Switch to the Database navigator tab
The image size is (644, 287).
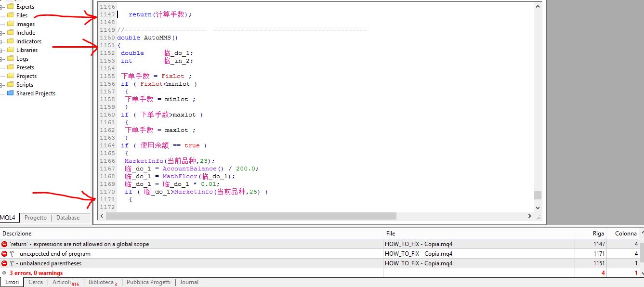(68, 218)
